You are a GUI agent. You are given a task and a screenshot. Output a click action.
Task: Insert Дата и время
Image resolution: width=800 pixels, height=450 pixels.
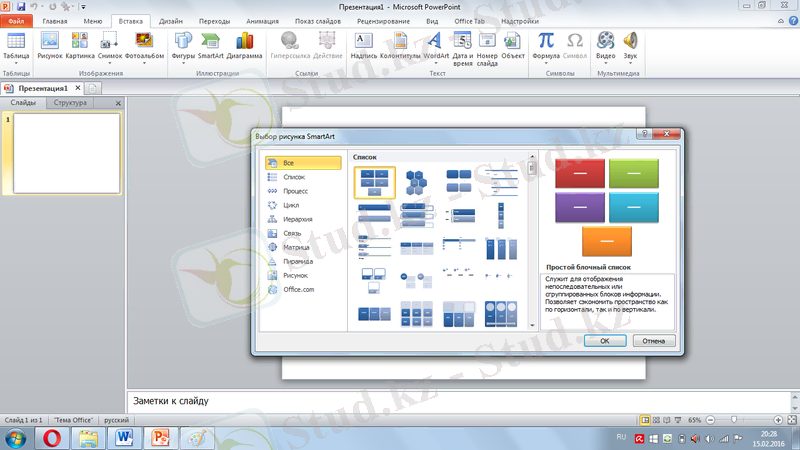point(462,49)
